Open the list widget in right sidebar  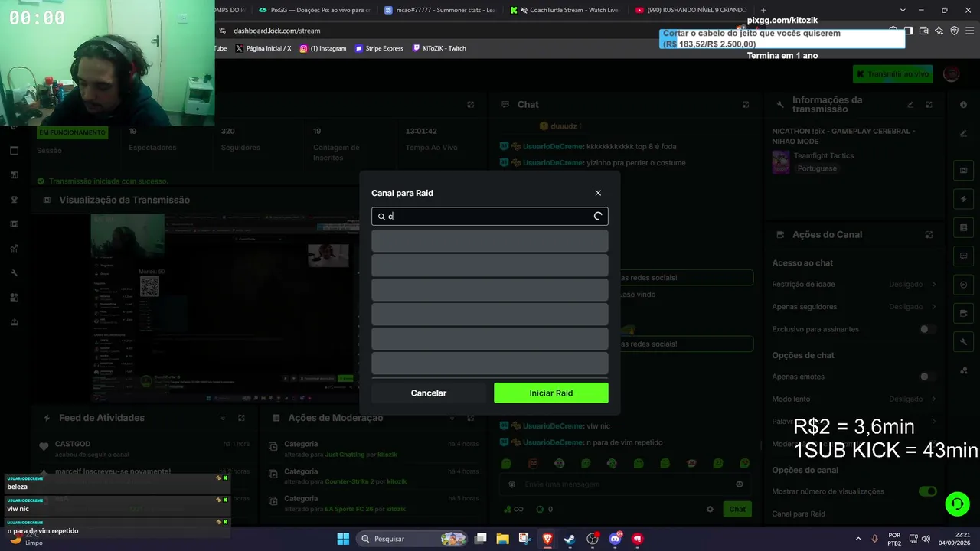(x=964, y=227)
